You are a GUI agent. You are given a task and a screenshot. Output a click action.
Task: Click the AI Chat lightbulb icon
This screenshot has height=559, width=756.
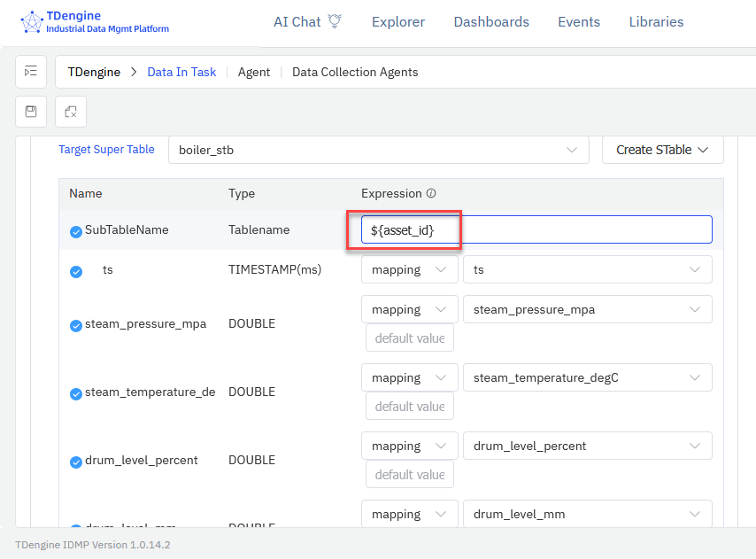(335, 22)
